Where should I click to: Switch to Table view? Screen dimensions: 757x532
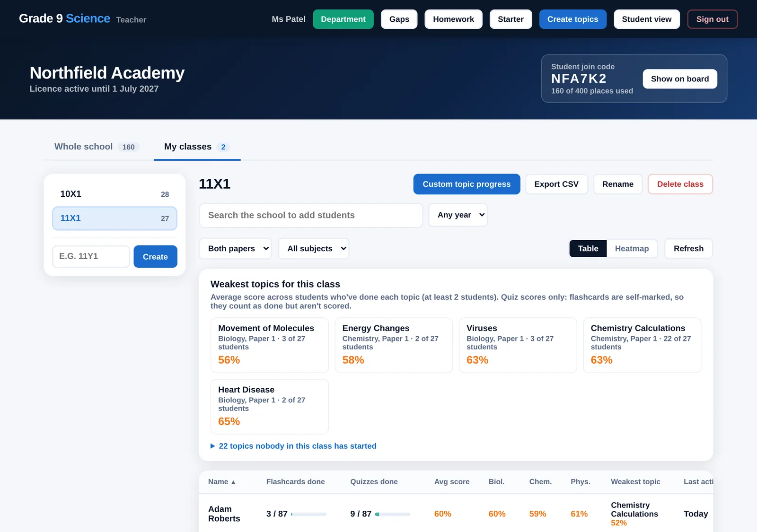[x=588, y=249]
